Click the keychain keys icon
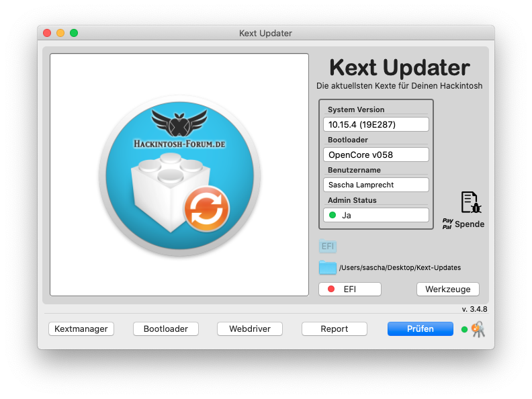This screenshot has height=399, width=532. tap(478, 329)
